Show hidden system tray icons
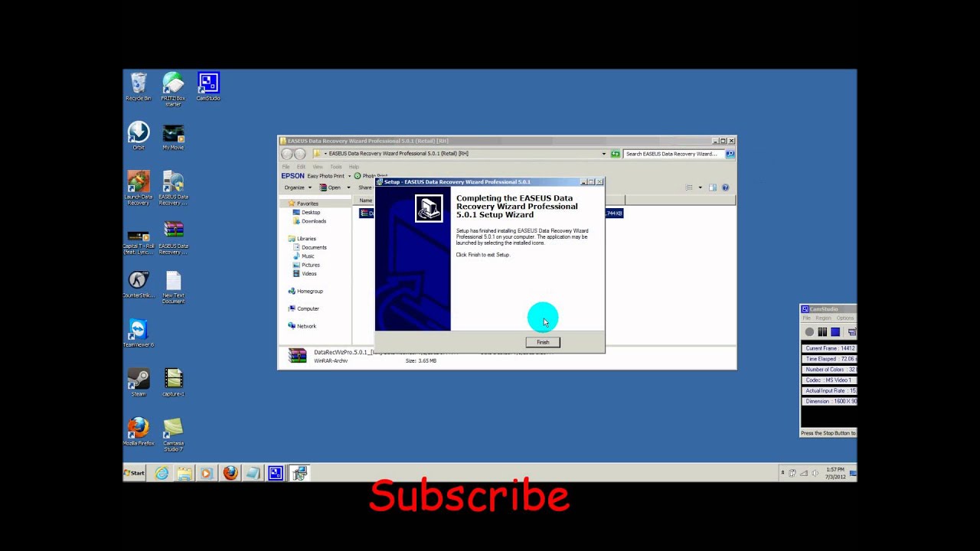The height and width of the screenshot is (551, 980). coord(782,473)
